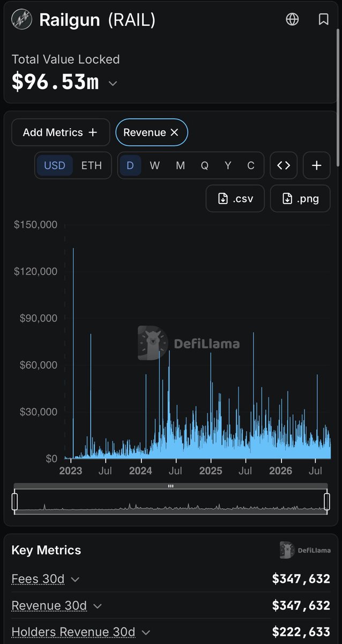Select the weekly (W) interval

pyautogui.click(x=155, y=165)
